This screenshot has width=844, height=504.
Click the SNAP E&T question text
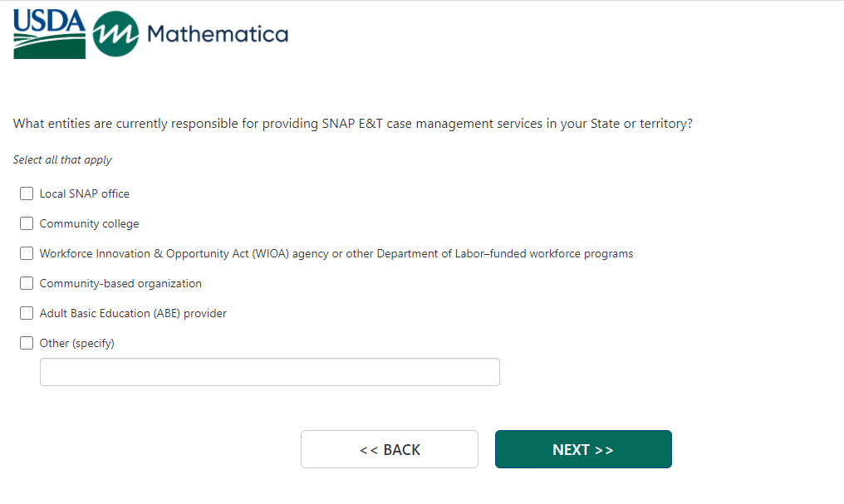(x=353, y=124)
